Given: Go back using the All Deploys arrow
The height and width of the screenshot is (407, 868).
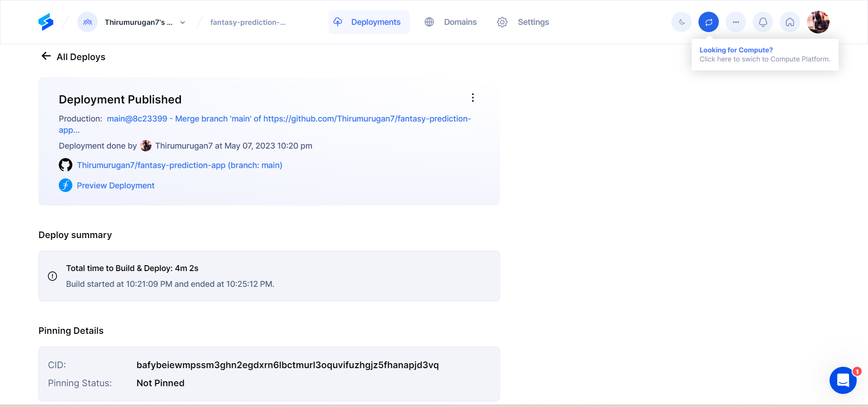Looking at the screenshot, I should [46, 56].
